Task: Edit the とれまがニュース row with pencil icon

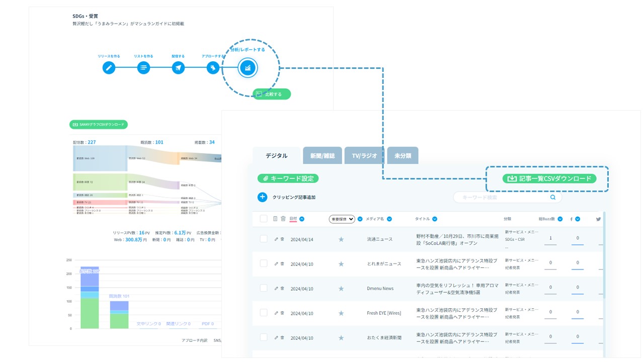Action: [x=276, y=263]
